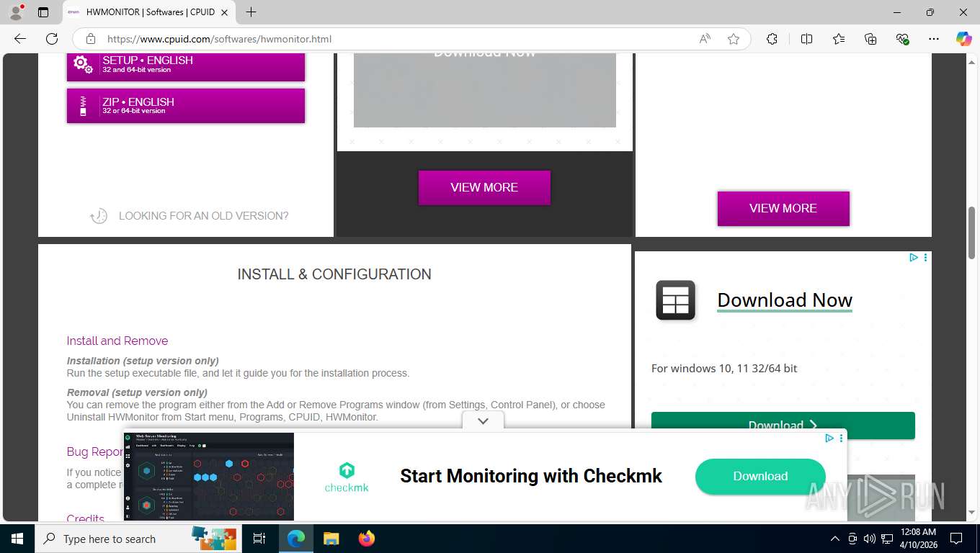Show hidden system tray icons
The width and height of the screenshot is (980, 553).
tap(835, 539)
